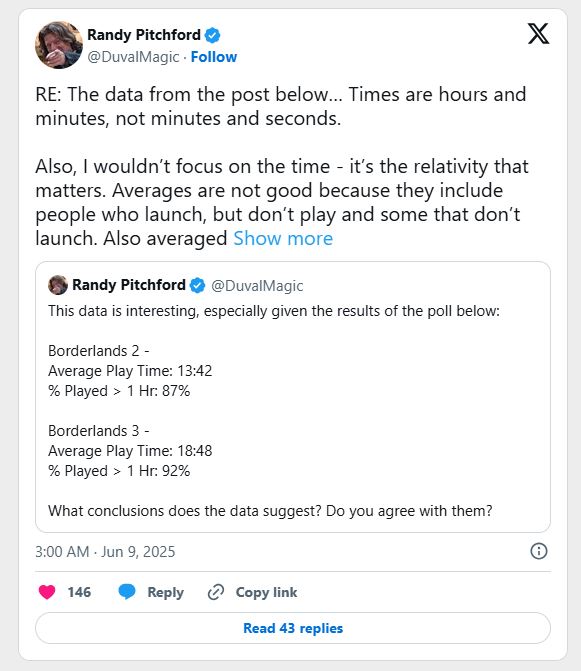Click the chain copy link icon
581x671 pixels.
[x=216, y=592]
